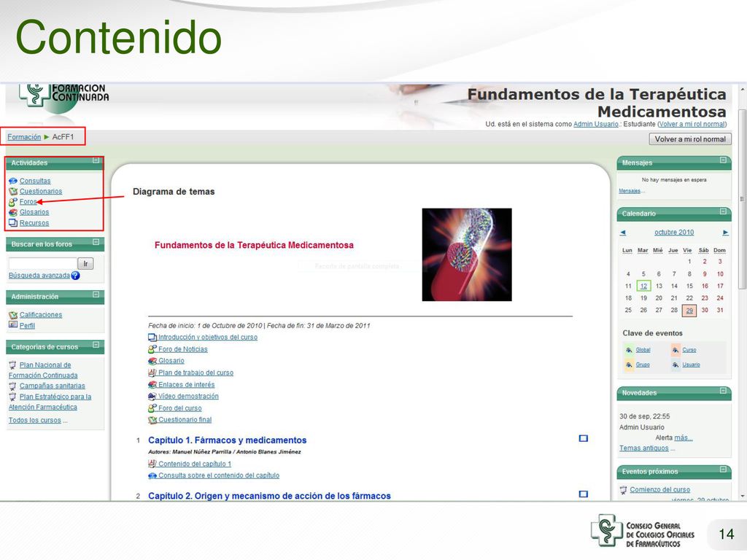Click icon beside Plan Nacional de Formación

tap(13, 365)
